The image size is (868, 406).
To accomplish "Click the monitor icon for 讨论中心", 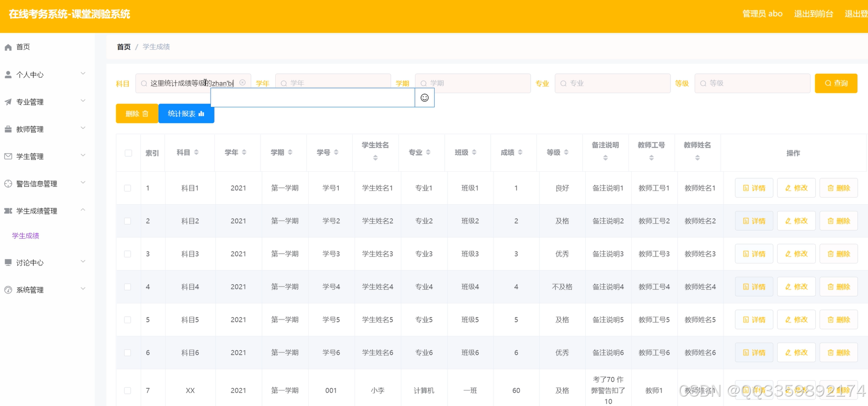I will click(8, 263).
